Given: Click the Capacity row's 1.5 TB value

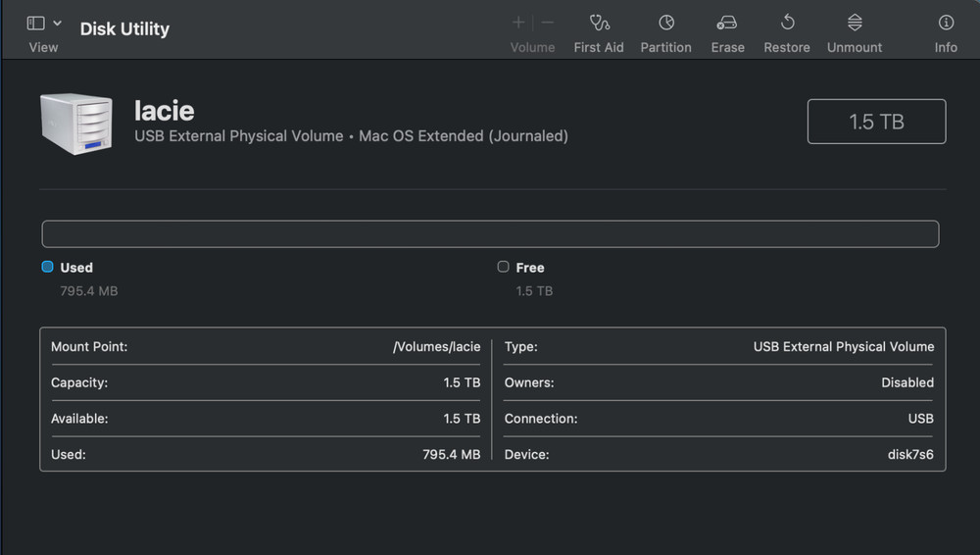Looking at the screenshot, I should click(x=462, y=382).
